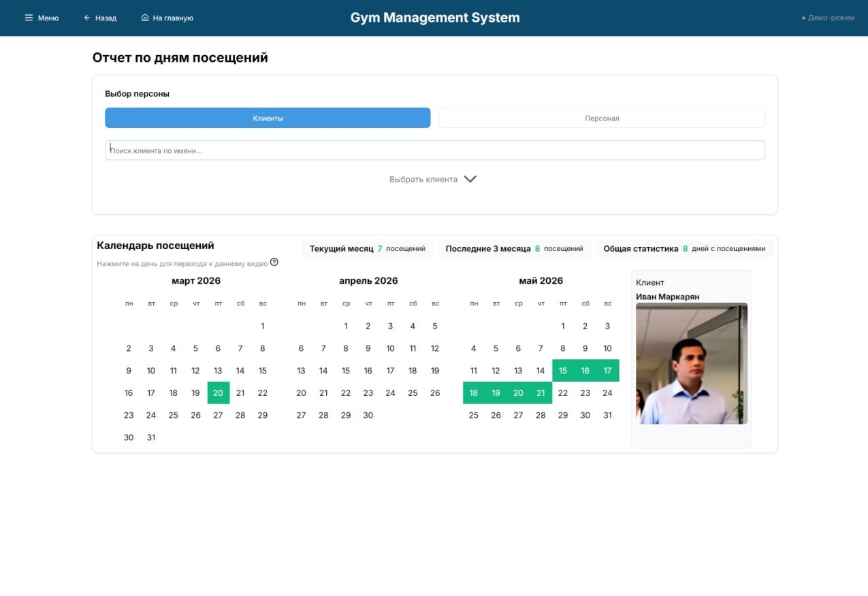Open the visit on 16 May 2026
The height and width of the screenshot is (596, 868).
point(585,371)
